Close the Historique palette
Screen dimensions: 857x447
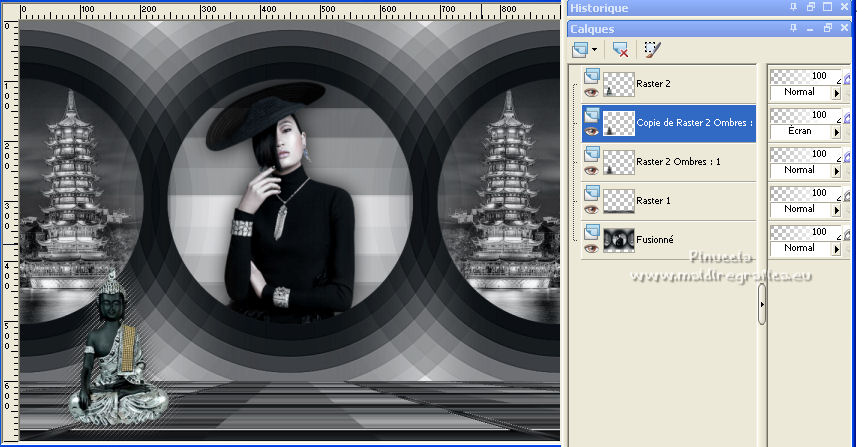tap(845, 7)
